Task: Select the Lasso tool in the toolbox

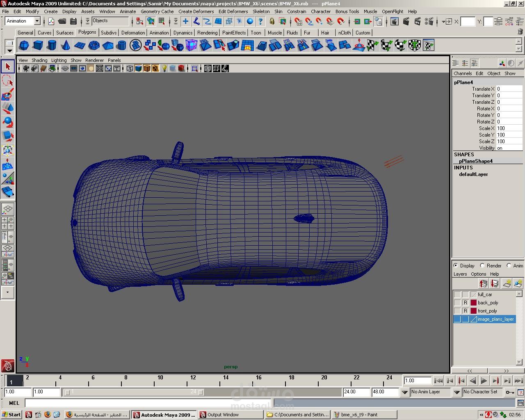Action: (7, 81)
